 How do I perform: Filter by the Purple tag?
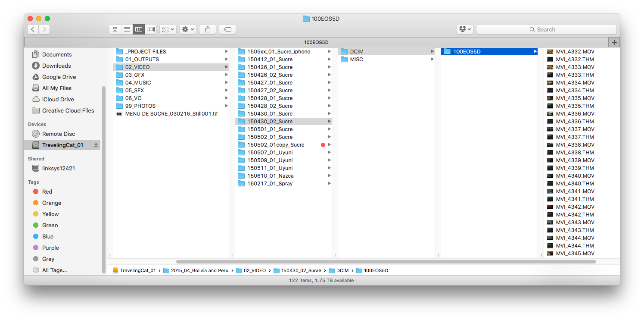(x=50, y=248)
